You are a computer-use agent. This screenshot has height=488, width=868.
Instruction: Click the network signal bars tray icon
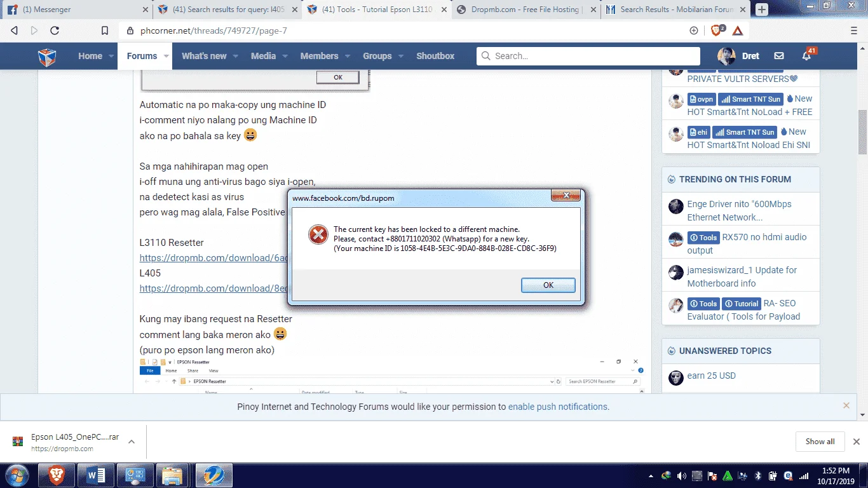(x=804, y=475)
